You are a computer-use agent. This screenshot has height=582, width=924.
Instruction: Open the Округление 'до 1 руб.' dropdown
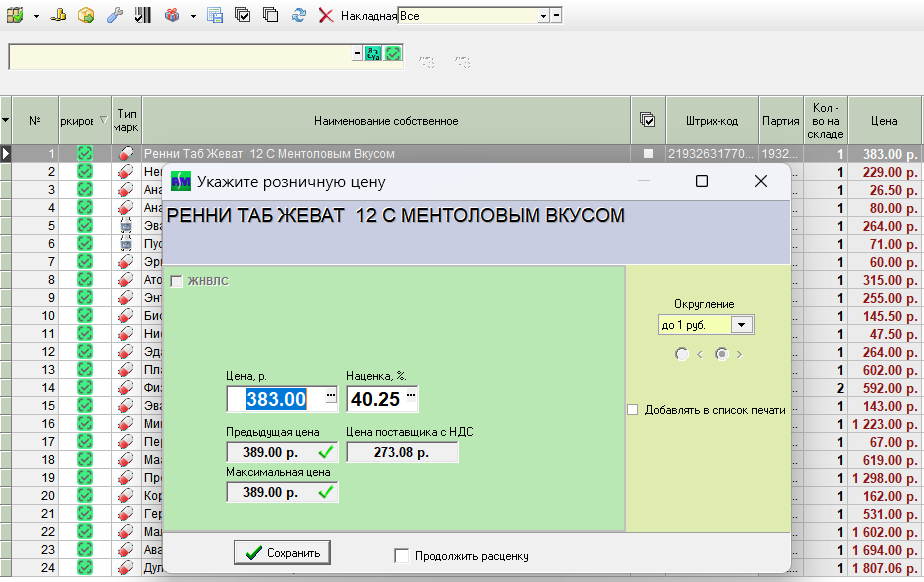741,325
